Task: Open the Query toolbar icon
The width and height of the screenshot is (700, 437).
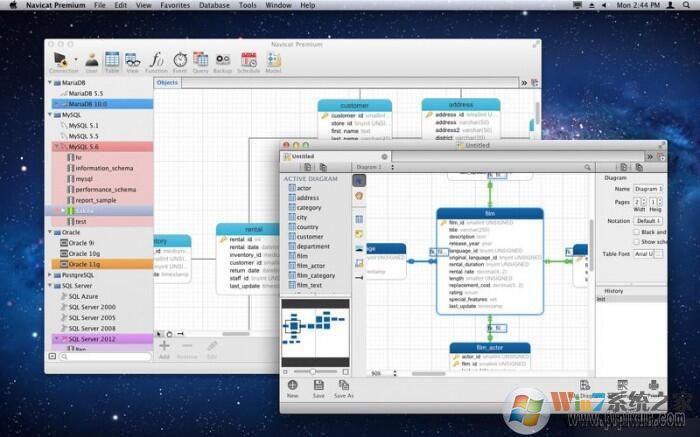Action: (200, 61)
